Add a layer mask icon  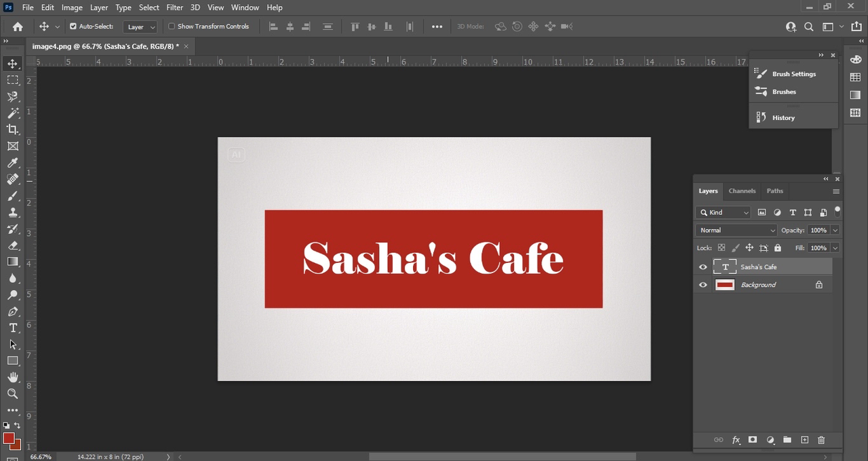click(752, 440)
